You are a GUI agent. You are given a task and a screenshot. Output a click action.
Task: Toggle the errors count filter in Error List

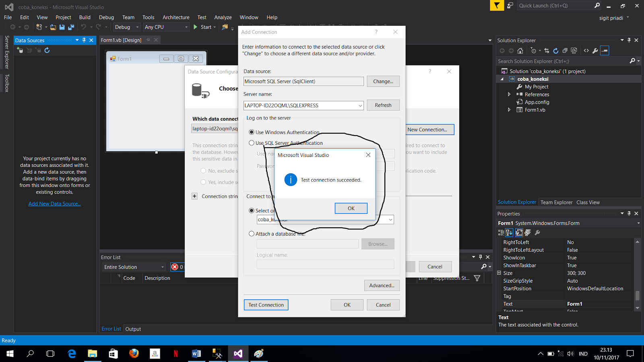[x=178, y=267]
